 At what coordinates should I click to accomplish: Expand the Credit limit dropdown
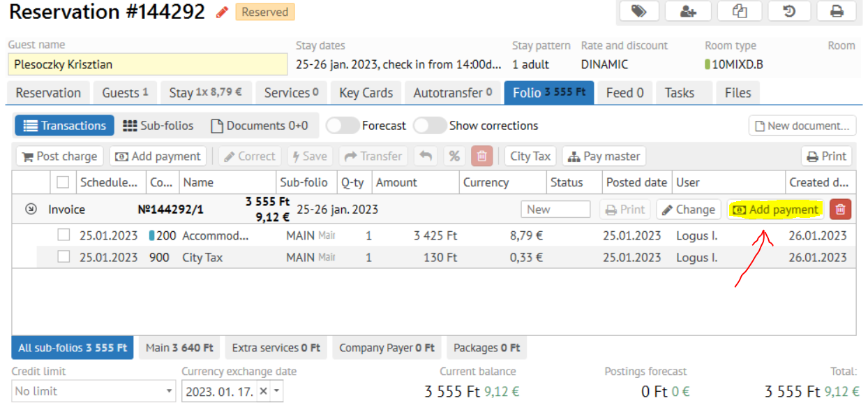click(169, 391)
